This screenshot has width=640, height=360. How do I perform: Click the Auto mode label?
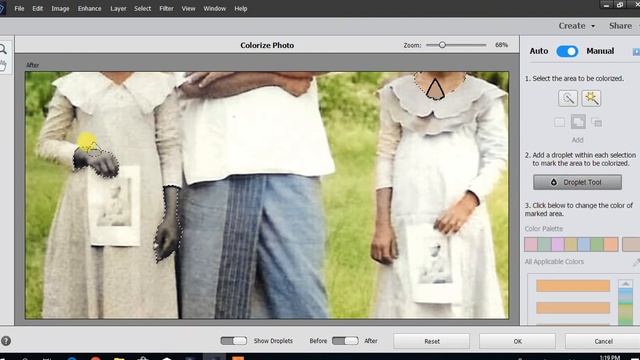(x=539, y=51)
